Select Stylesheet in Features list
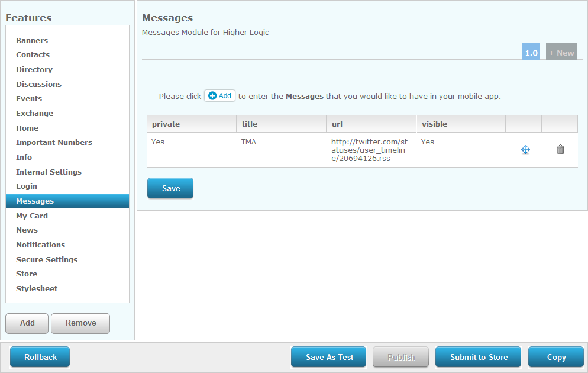The width and height of the screenshot is (588, 373). tap(37, 289)
